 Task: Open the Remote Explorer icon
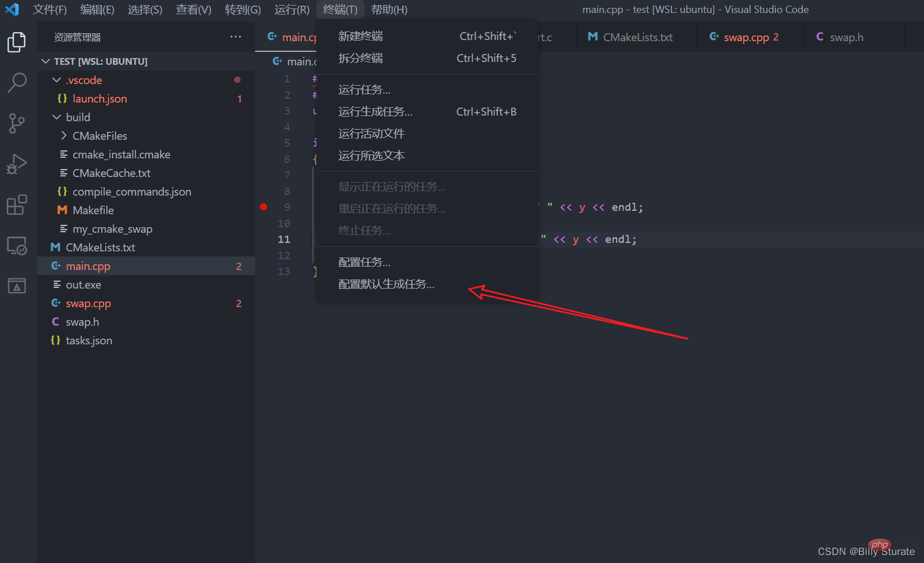tap(17, 246)
